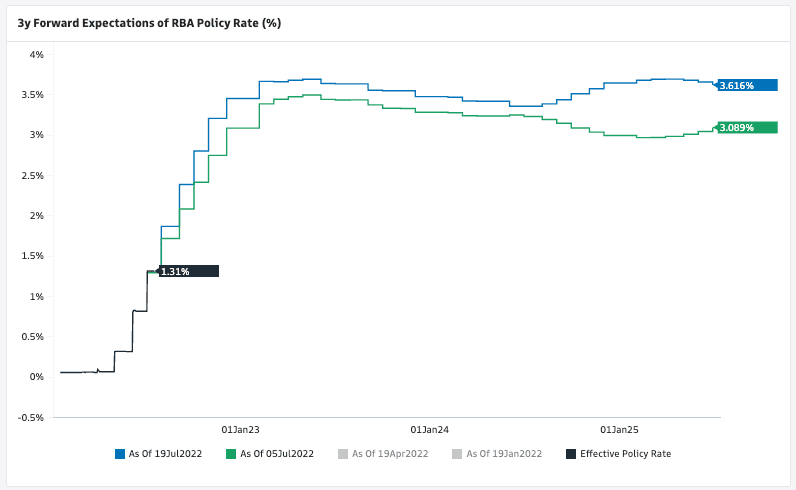
Task: Click the dark swatch for Effective Policy Rate
Action: 572,454
